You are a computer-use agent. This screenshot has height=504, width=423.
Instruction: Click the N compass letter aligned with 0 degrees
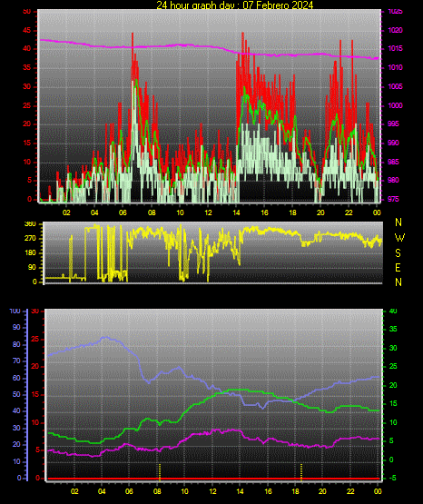398,282
